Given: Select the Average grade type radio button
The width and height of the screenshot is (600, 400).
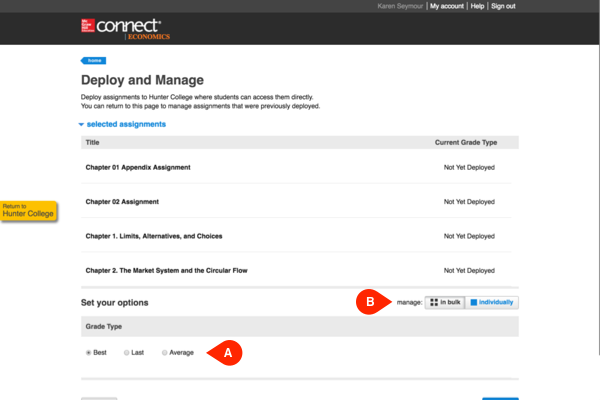Looking at the screenshot, I should pos(165,353).
